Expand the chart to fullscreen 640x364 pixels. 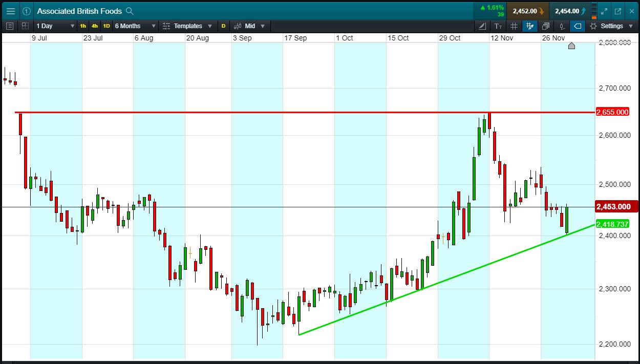click(x=604, y=11)
